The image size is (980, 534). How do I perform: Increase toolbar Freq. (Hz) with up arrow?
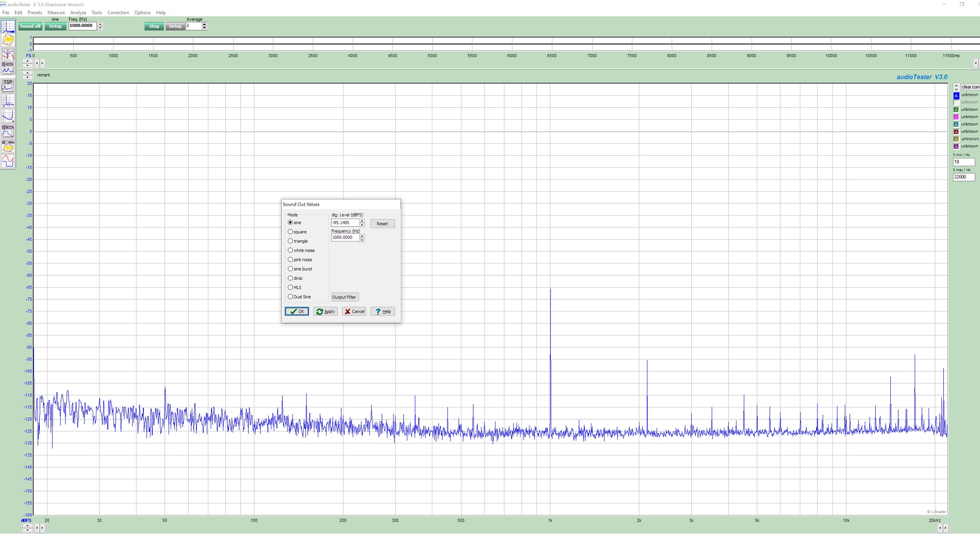(x=100, y=24)
